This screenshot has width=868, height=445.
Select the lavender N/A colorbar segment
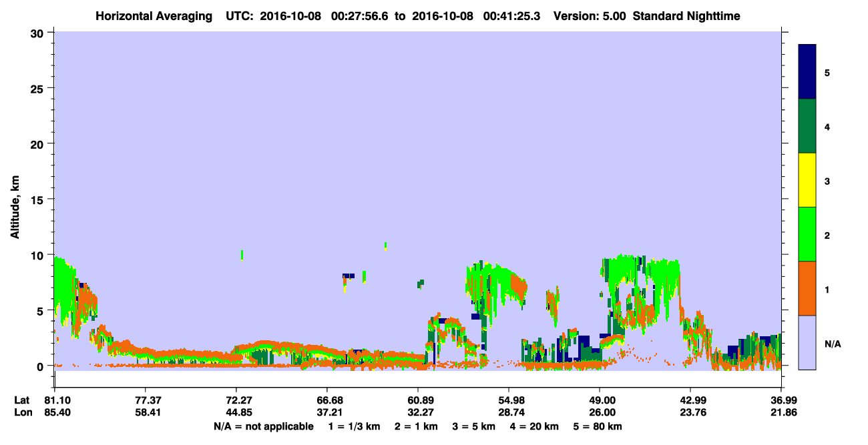[807, 342]
